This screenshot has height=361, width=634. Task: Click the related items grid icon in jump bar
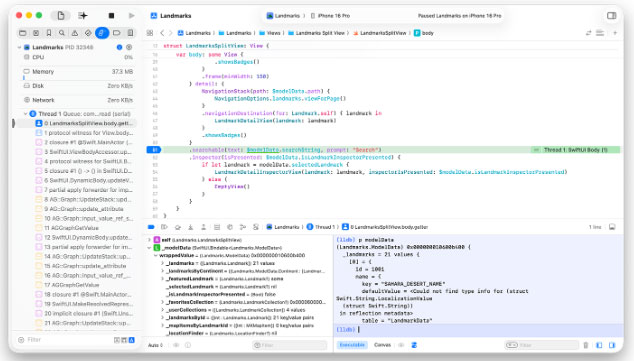tap(150, 33)
